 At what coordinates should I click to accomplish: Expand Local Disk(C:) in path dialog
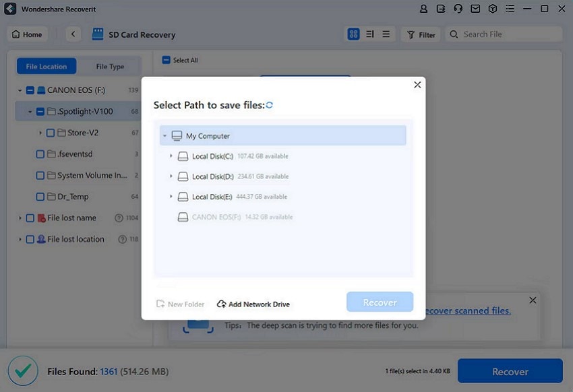[x=171, y=156]
